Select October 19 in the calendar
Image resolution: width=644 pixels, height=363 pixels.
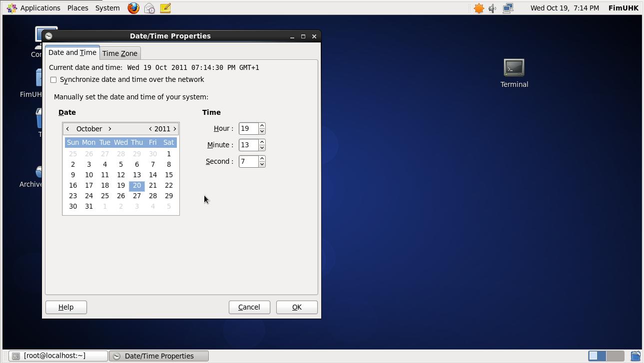[x=121, y=186]
